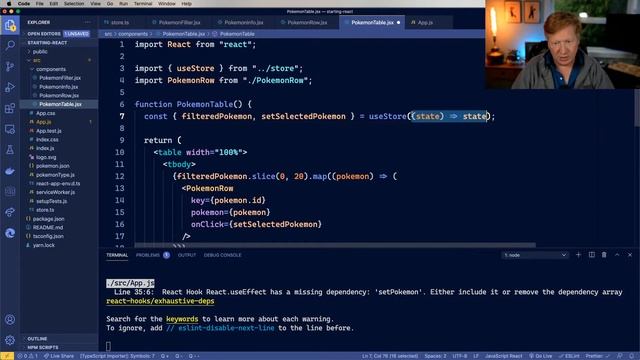Click the Live Share status bar item
640x360 pixels.
[59, 356]
